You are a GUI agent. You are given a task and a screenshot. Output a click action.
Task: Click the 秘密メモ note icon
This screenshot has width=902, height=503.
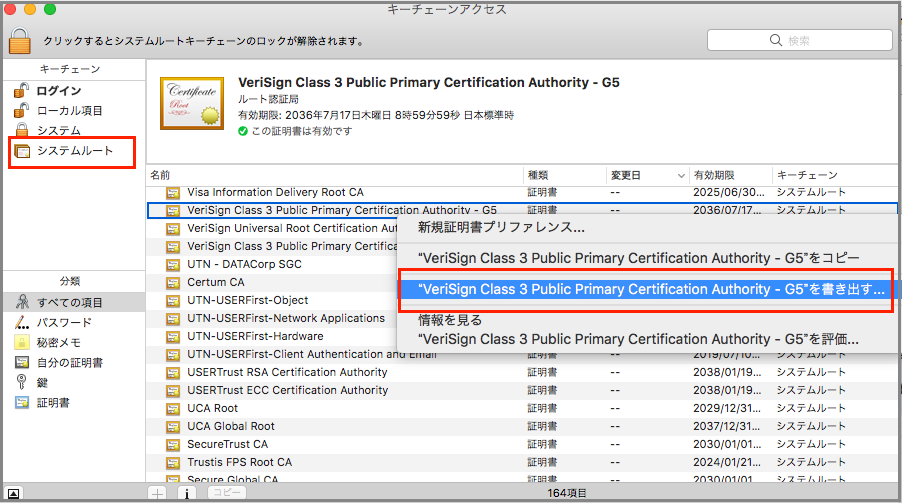[x=22, y=342]
